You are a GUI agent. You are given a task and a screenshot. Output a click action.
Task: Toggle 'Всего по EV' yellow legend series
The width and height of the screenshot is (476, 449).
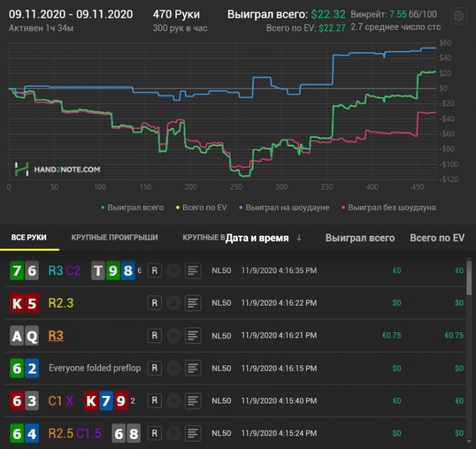201,208
